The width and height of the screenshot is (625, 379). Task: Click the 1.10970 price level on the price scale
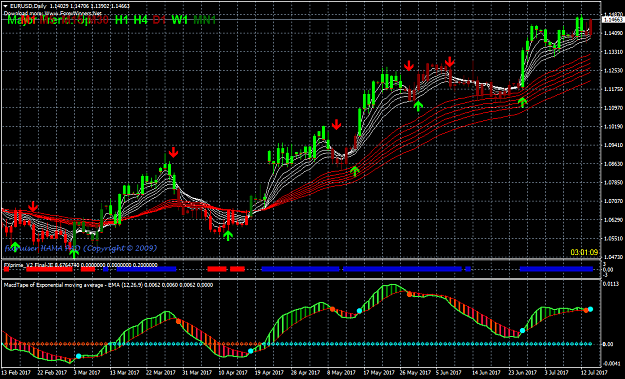point(613,108)
